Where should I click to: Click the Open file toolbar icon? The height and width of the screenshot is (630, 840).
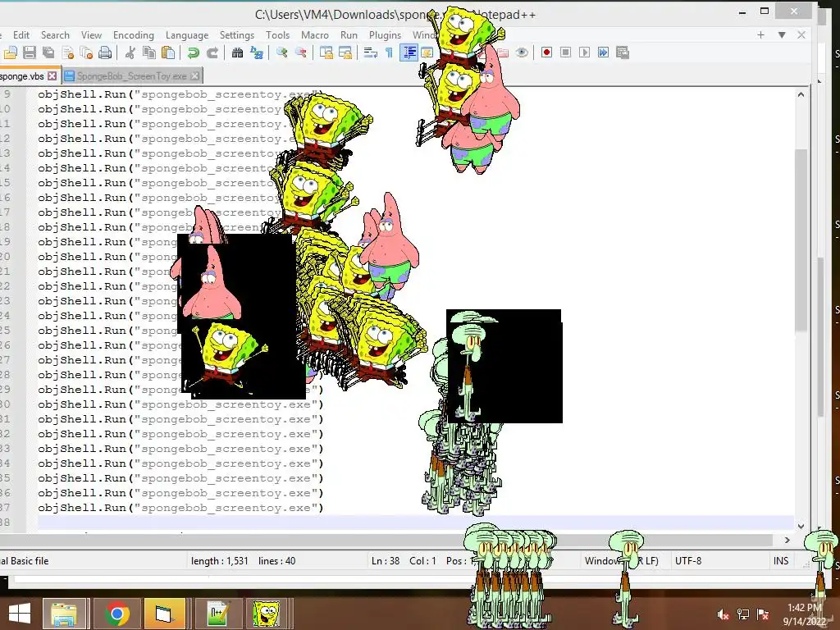click(11, 52)
